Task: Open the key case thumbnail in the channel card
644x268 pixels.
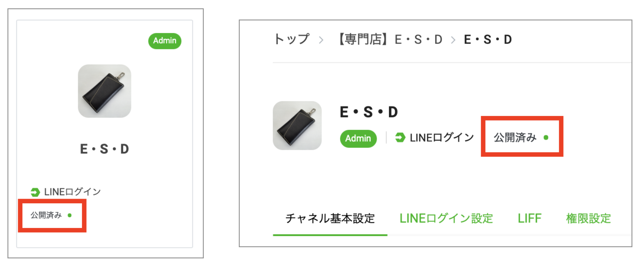Action: [104, 91]
